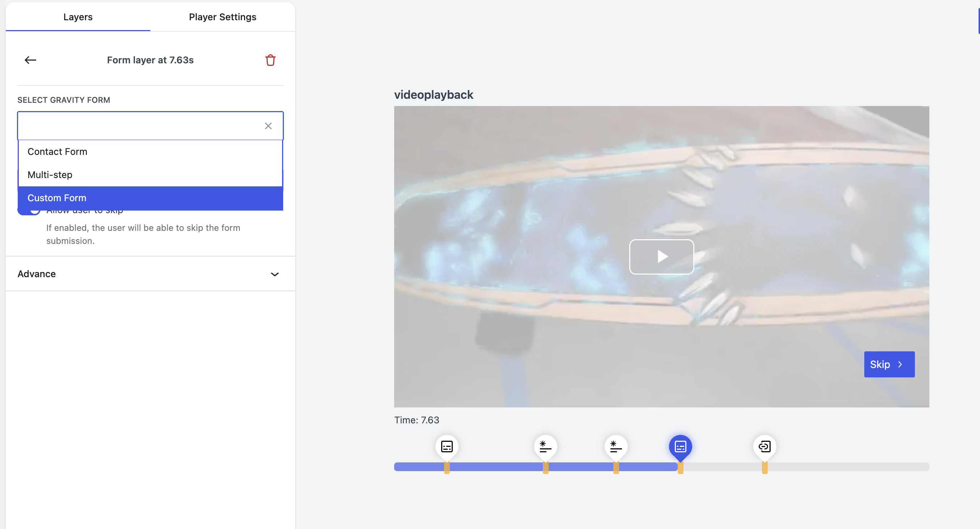Select second hotspot layer marker icon

pyautogui.click(x=615, y=446)
